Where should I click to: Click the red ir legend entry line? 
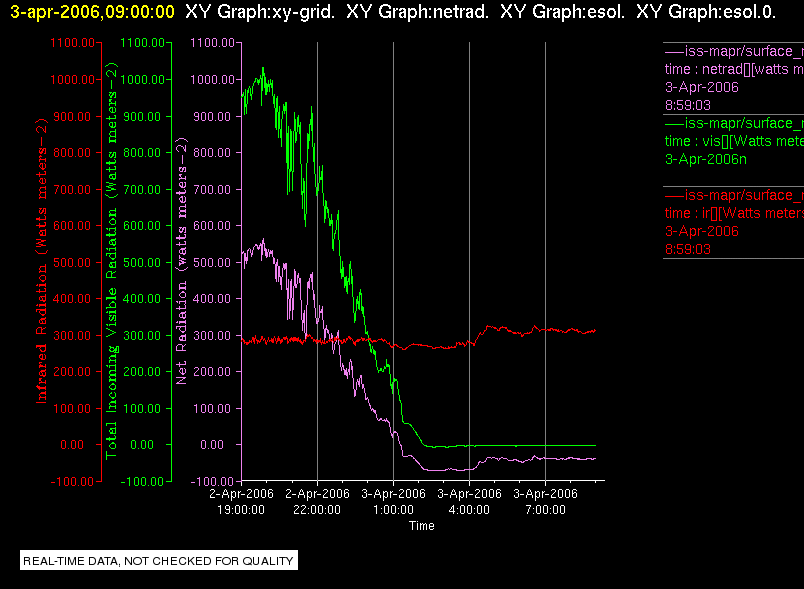(x=734, y=195)
